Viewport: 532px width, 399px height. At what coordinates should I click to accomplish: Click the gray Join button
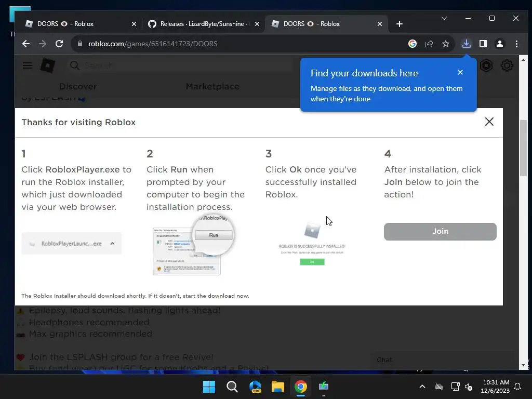[440, 231]
